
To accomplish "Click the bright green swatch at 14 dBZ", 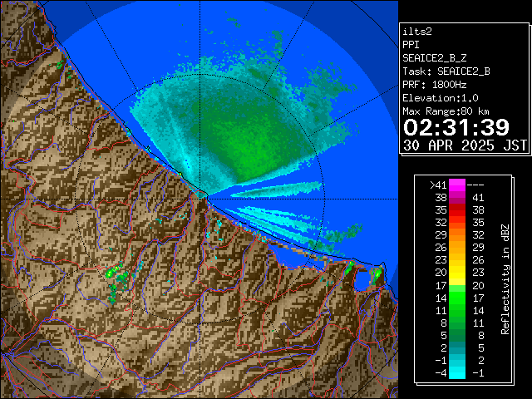I will [x=457, y=298].
